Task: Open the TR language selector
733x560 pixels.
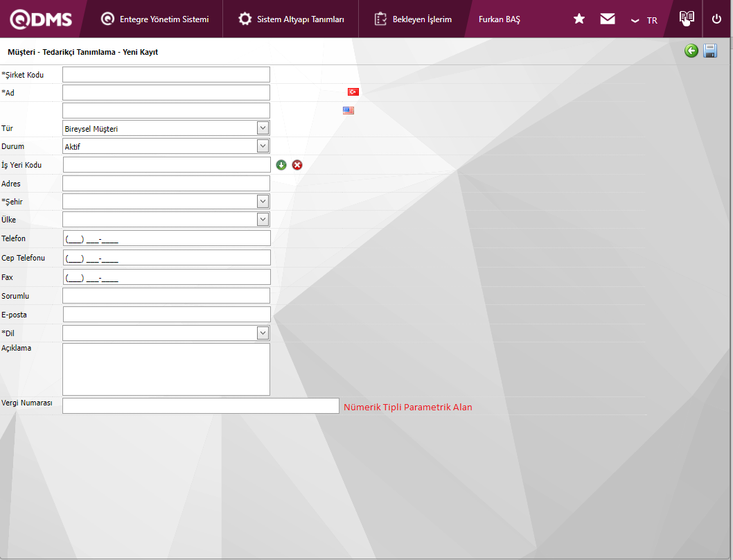Action: click(x=644, y=20)
